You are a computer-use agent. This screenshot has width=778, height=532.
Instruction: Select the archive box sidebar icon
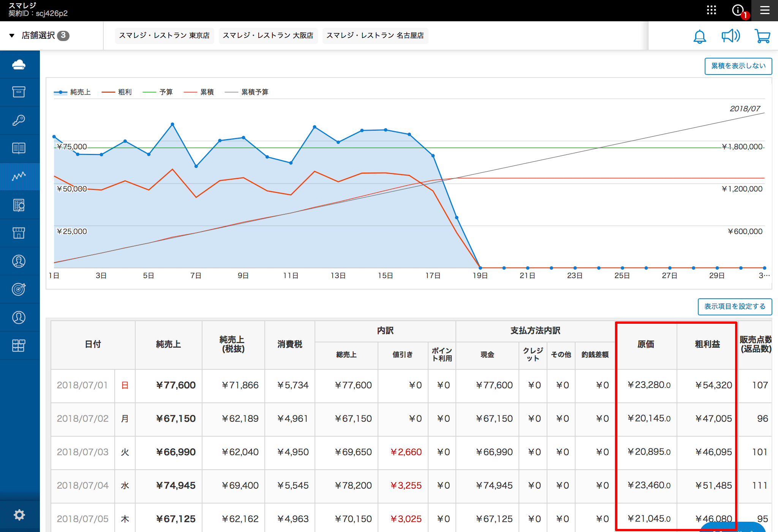pos(19,92)
